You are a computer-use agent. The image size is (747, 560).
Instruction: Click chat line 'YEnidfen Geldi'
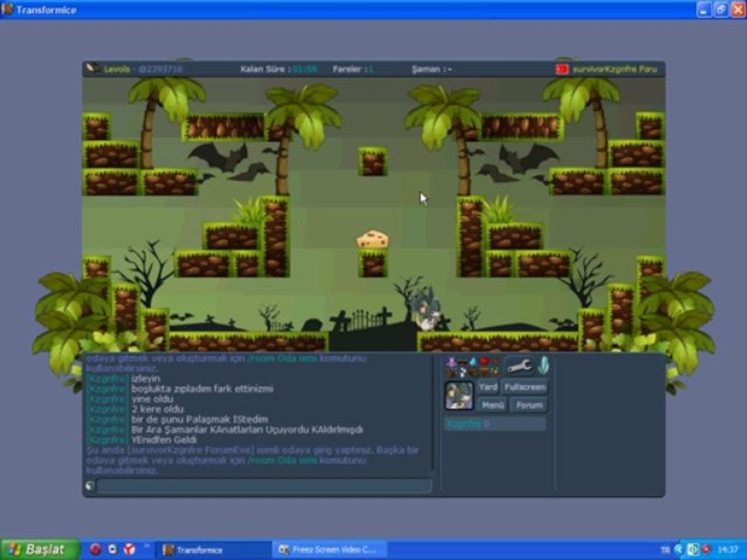click(164, 439)
